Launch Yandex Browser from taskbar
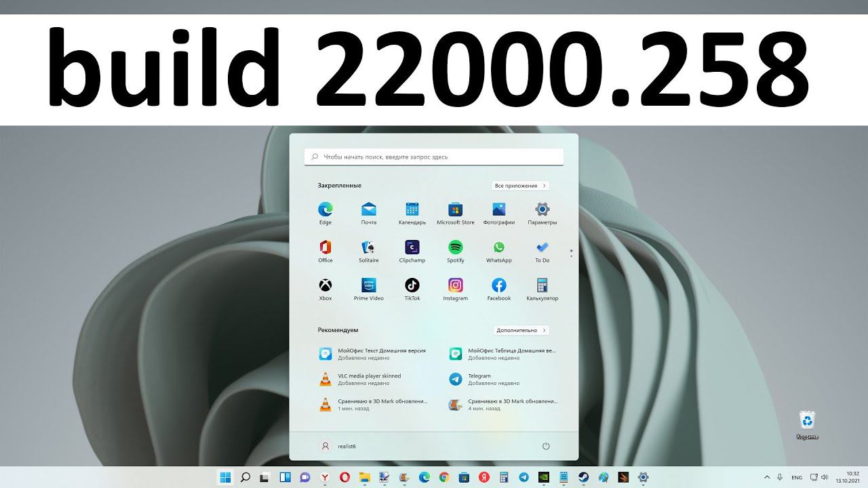Viewport: 868px width, 488px height. [x=325, y=477]
